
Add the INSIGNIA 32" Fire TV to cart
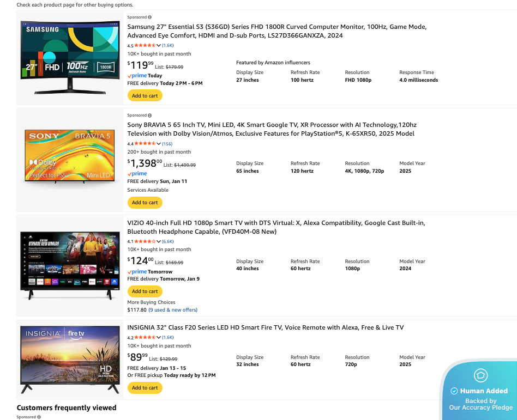[145, 388]
